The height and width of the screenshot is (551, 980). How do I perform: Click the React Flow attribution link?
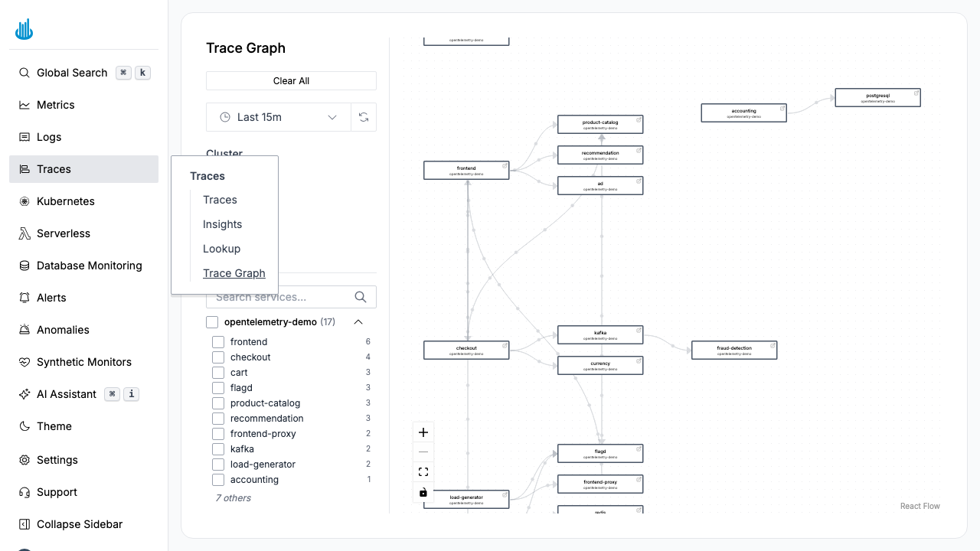[920, 506]
